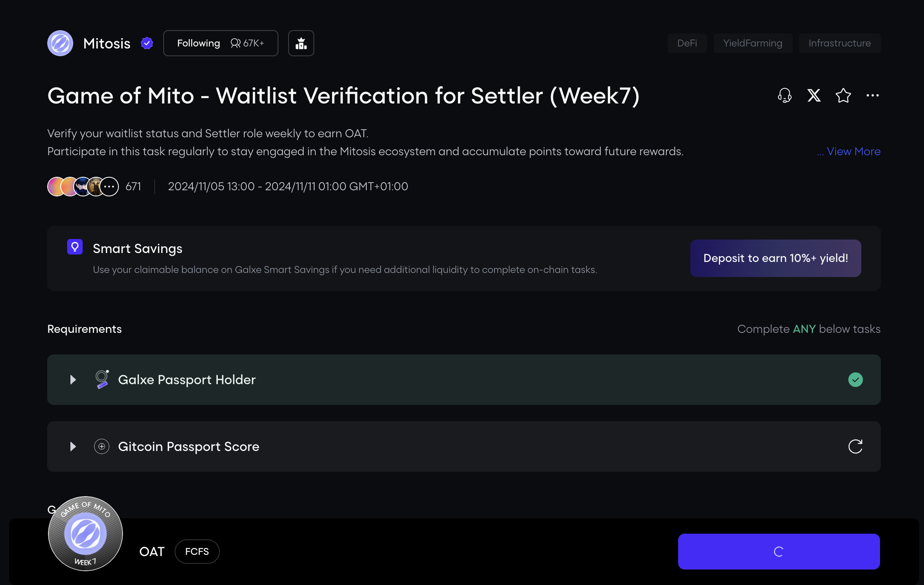This screenshot has width=924, height=585.
Task: Refresh the Gitcoin Passport Score task
Action: click(855, 446)
